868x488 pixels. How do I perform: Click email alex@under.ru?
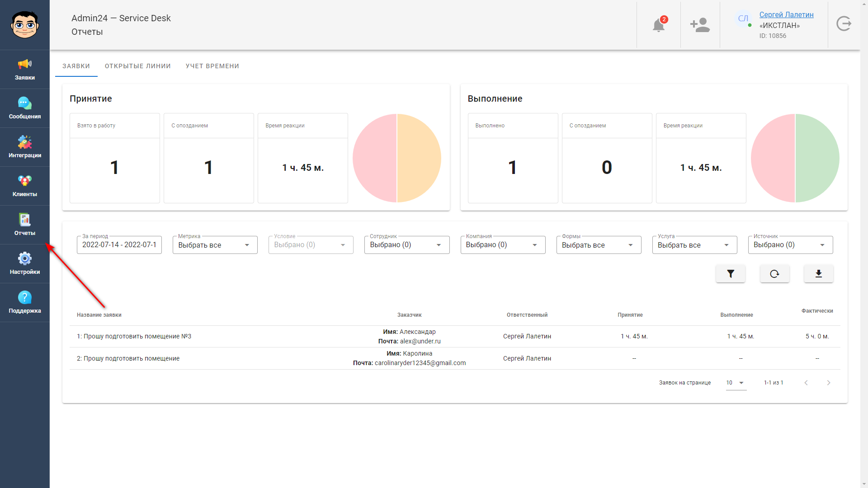tap(420, 341)
